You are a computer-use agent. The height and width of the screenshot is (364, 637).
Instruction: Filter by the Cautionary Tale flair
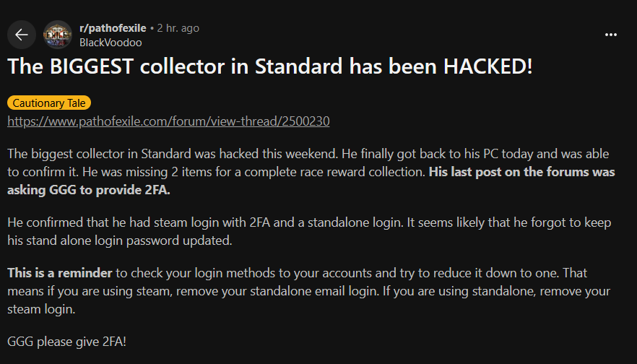click(49, 103)
